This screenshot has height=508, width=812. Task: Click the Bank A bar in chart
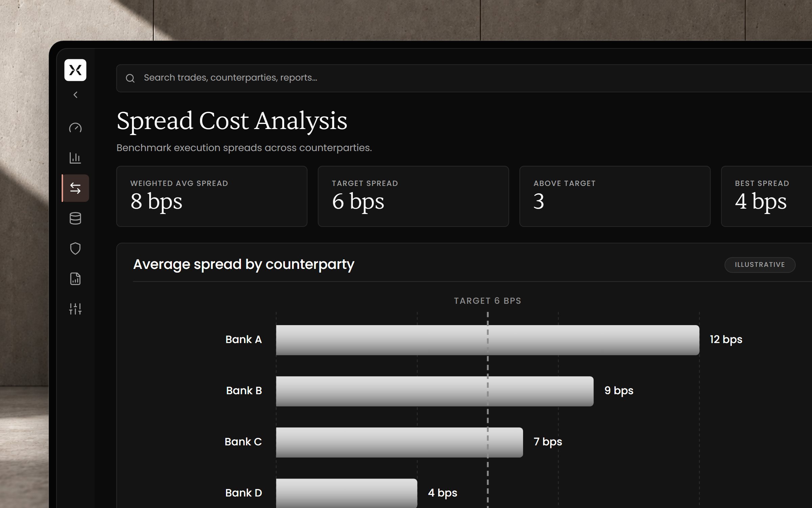coord(488,340)
